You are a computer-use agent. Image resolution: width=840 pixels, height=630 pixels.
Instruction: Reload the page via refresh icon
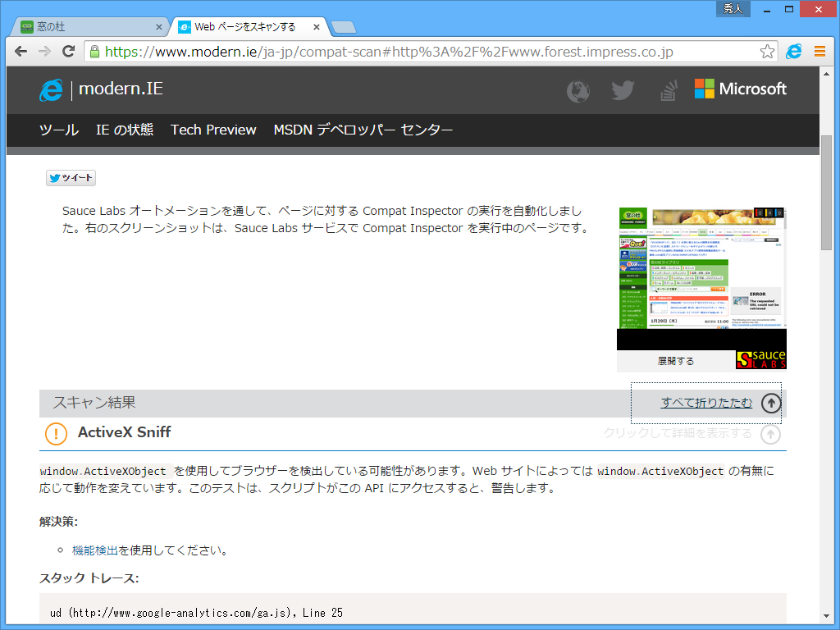tap(69, 51)
